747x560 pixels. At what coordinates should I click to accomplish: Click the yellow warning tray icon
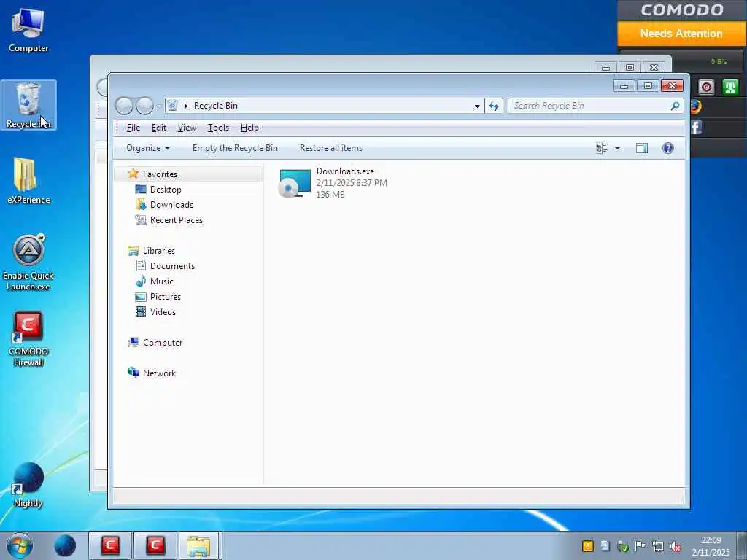pyautogui.click(x=588, y=546)
